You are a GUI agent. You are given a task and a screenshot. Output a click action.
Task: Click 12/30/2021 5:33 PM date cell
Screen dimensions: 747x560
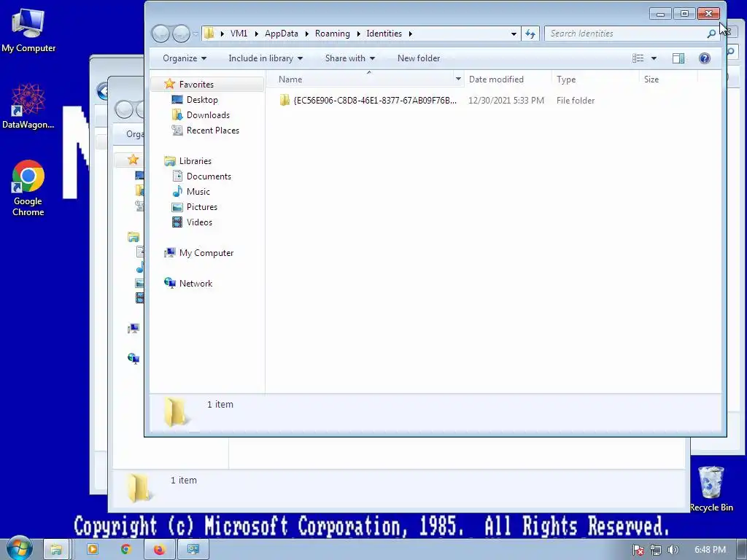click(506, 100)
